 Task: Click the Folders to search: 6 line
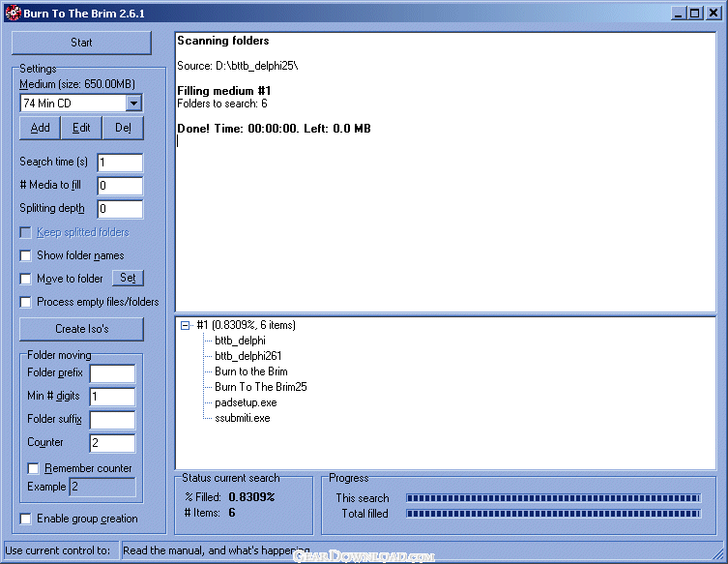222,104
